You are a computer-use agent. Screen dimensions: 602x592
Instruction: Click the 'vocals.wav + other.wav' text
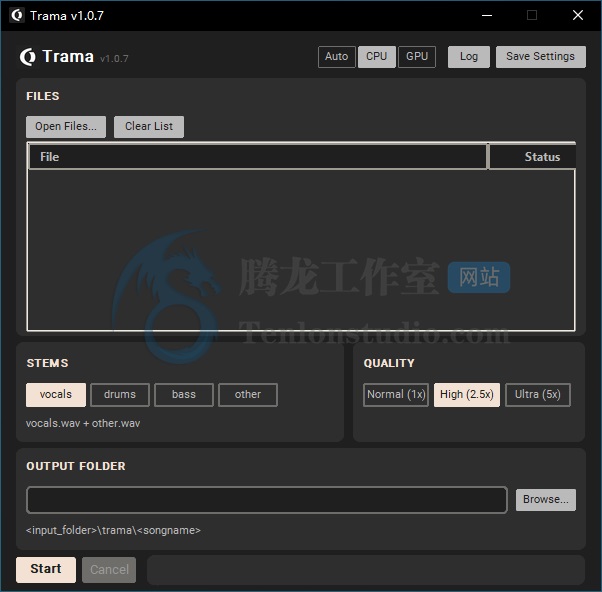point(83,423)
